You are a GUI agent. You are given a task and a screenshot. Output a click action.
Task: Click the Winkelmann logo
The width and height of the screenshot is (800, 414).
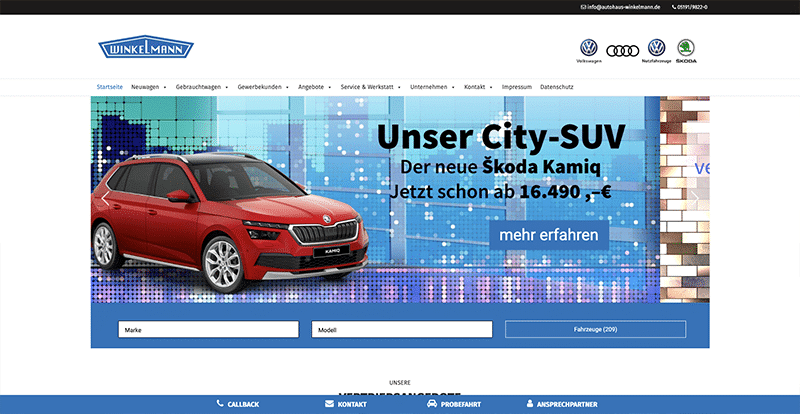tap(146, 47)
